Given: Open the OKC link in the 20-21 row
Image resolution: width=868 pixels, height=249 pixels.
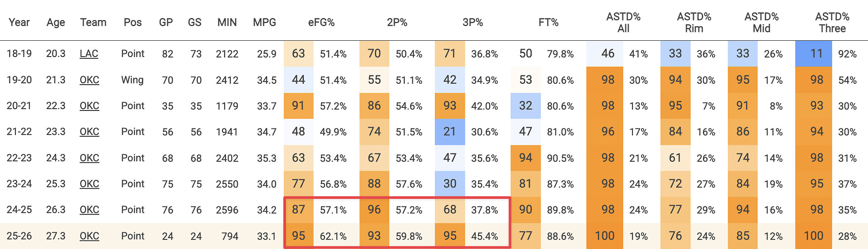Looking at the screenshot, I should (89, 106).
